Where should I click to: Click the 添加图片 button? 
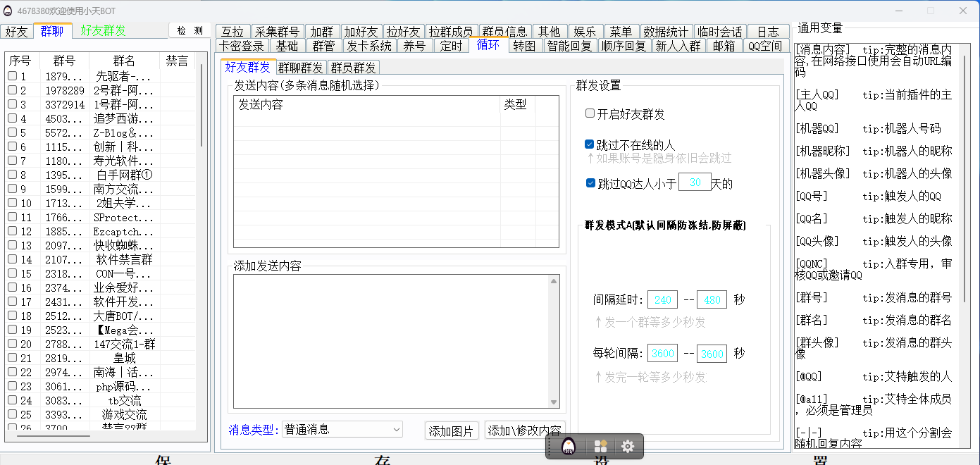452,430
